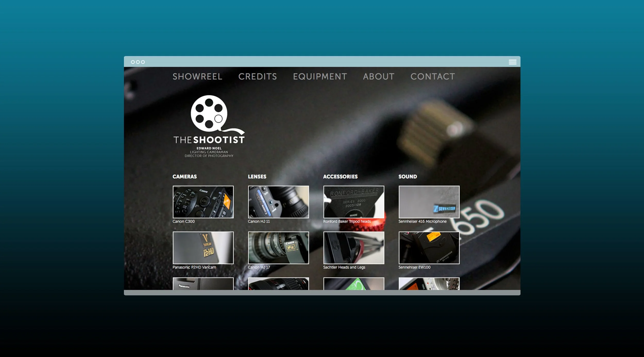Click the first window control circle
The image size is (644, 357).
click(x=133, y=62)
